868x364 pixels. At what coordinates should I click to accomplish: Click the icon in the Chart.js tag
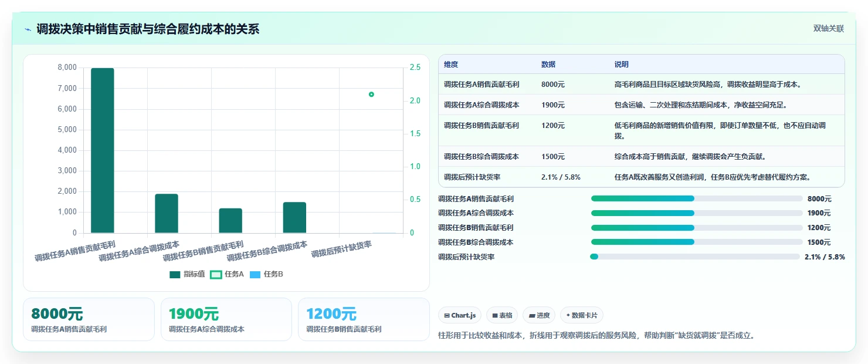[x=447, y=316]
